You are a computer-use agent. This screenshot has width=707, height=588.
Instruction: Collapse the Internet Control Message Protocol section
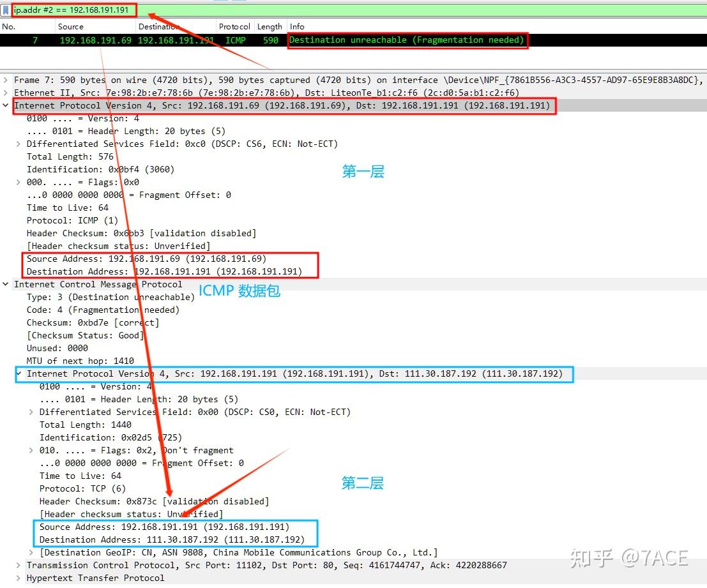click(6, 283)
